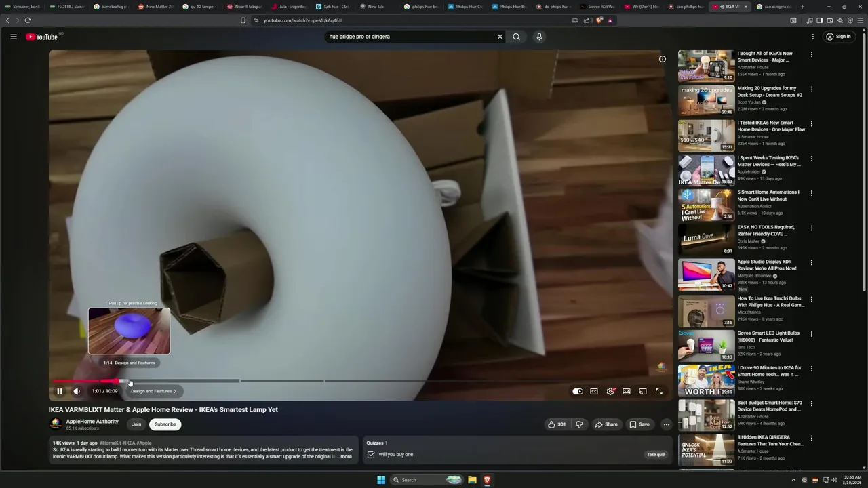Image resolution: width=868 pixels, height=488 pixels.
Task: Sign in to YouTube
Action: click(x=838, y=37)
